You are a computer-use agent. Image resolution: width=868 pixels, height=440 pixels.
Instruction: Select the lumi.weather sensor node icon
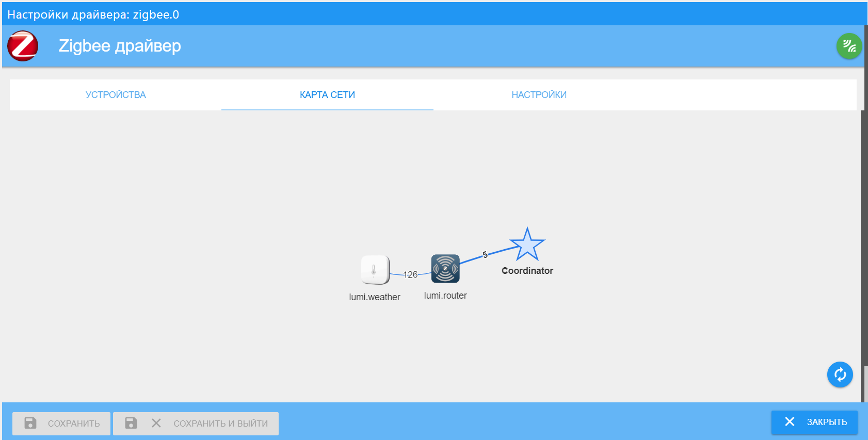pyautogui.click(x=375, y=270)
